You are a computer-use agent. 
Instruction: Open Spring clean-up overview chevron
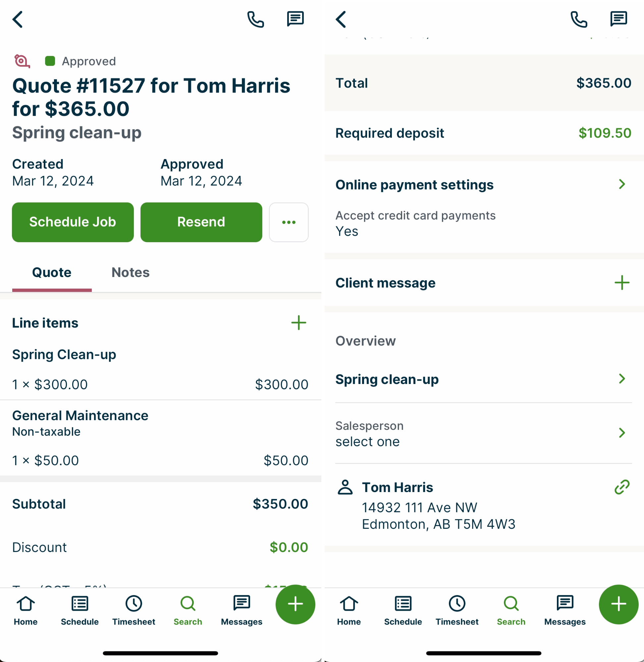pyautogui.click(x=621, y=379)
